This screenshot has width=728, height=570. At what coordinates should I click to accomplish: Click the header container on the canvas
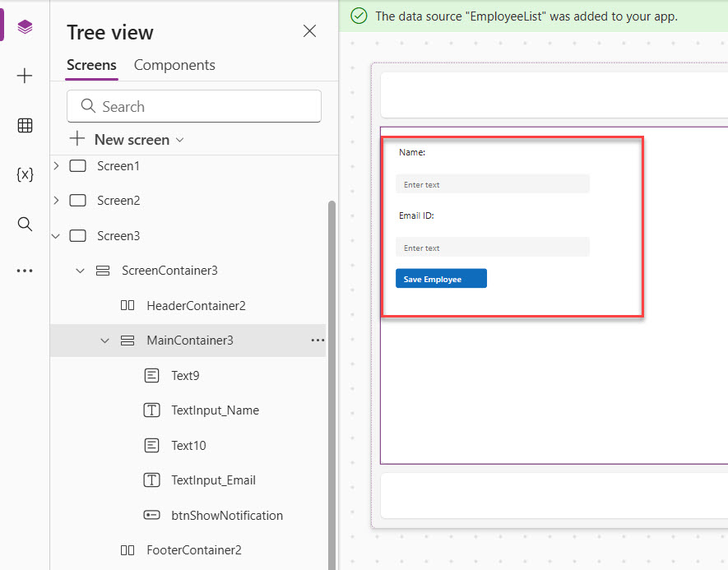tap(554, 95)
